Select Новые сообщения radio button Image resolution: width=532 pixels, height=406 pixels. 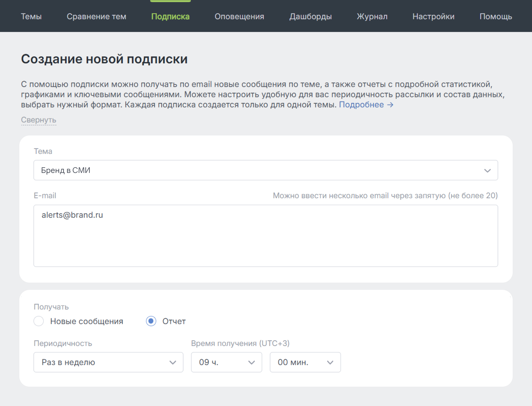tap(39, 321)
